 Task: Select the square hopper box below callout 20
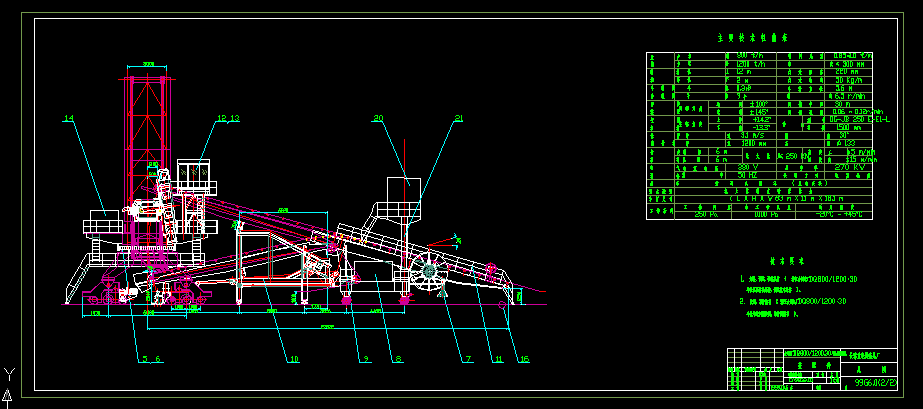pyautogui.click(x=403, y=185)
